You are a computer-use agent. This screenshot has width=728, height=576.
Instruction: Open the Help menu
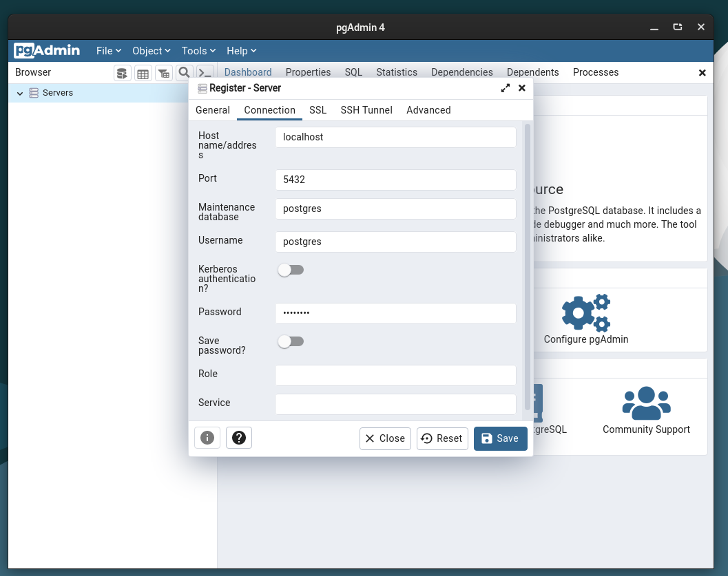tap(242, 51)
